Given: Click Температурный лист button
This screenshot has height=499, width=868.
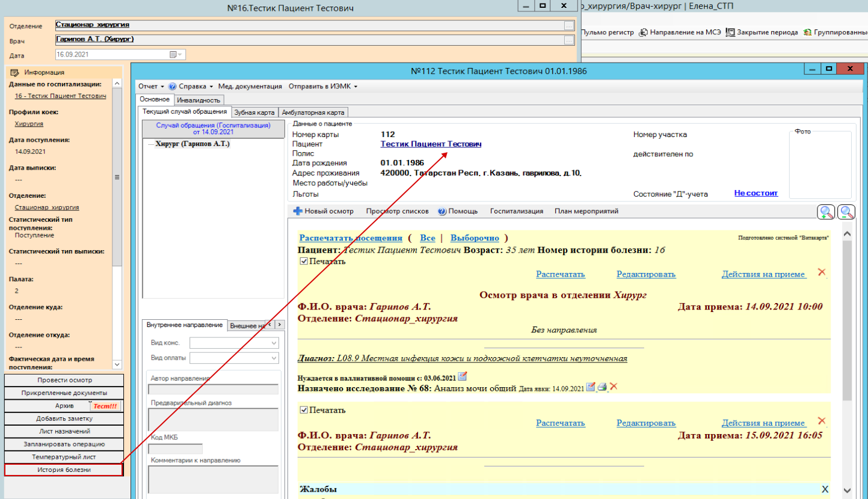Looking at the screenshot, I should 64,457.
